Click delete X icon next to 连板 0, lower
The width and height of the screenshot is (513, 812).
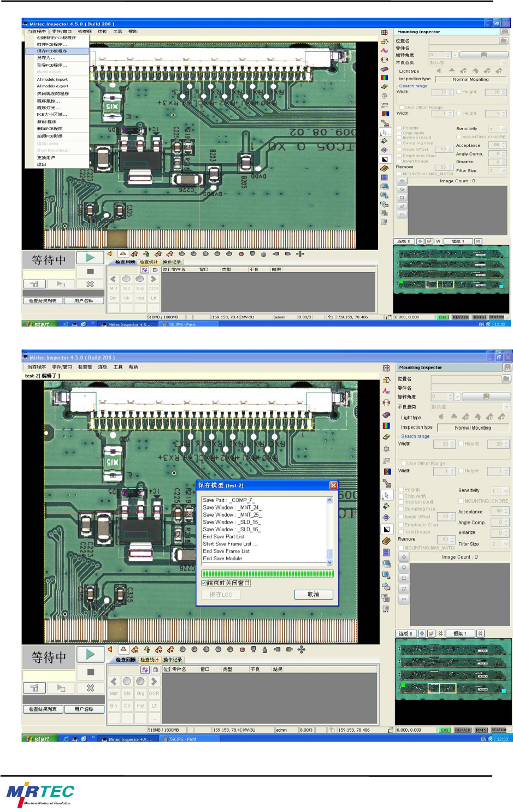(x=440, y=633)
